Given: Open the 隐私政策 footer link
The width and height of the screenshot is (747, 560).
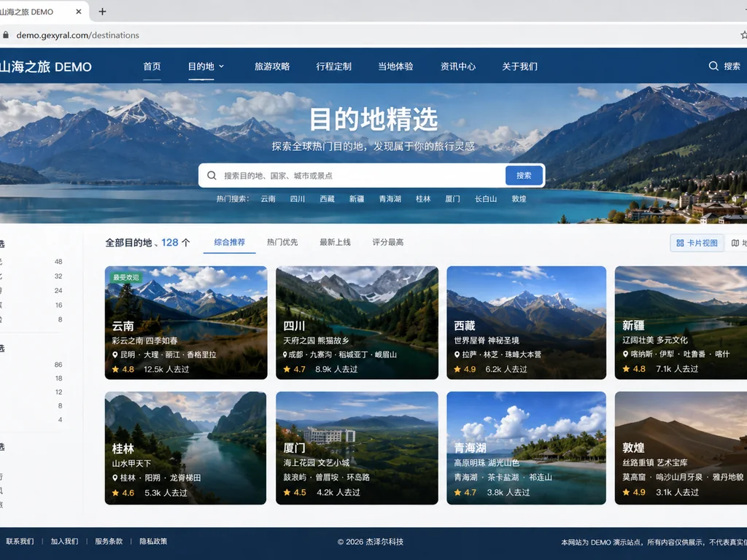Looking at the screenshot, I should pyautogui.click(x=153, y=542).
